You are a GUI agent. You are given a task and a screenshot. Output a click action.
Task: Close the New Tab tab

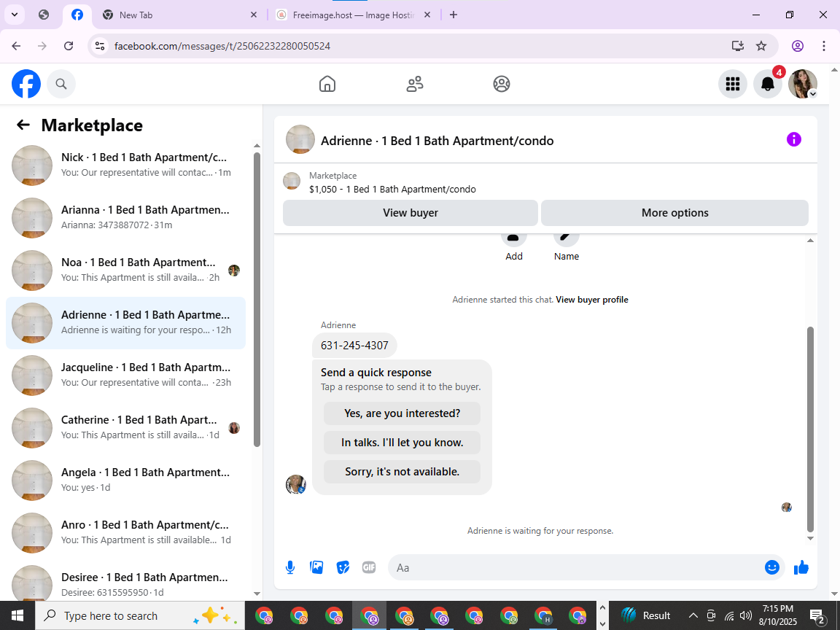pyautogui.click(x=254, y=15)
